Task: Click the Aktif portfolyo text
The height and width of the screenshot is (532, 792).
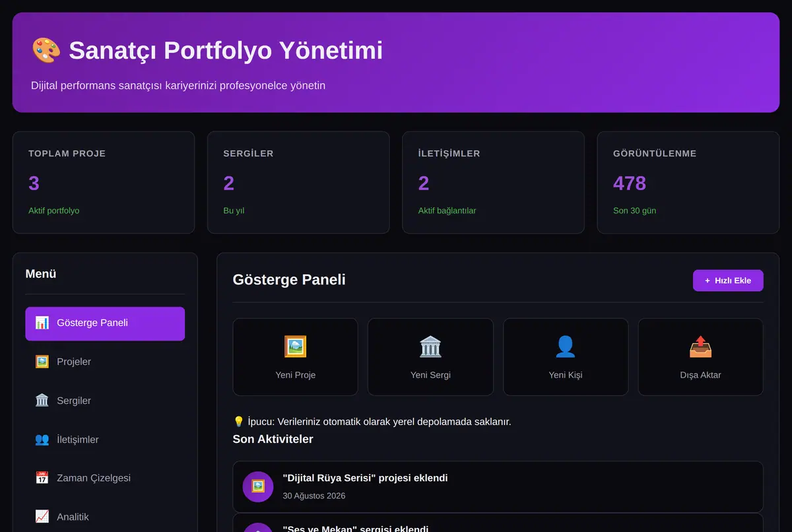Action: [x=53, y=211]
